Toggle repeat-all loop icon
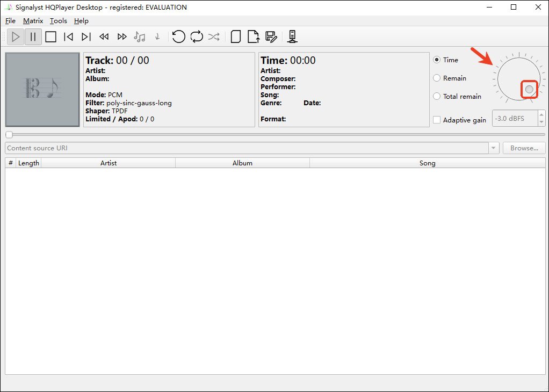 click(197, 37)
